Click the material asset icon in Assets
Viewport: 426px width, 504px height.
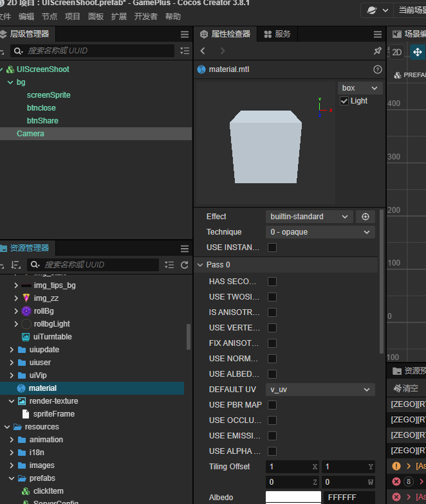coord(21,388)
